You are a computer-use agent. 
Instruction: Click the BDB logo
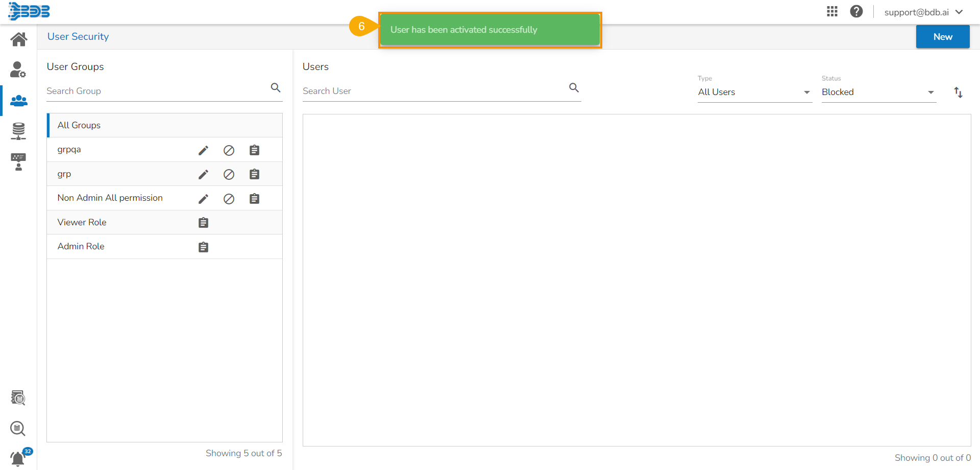[29, 11]
